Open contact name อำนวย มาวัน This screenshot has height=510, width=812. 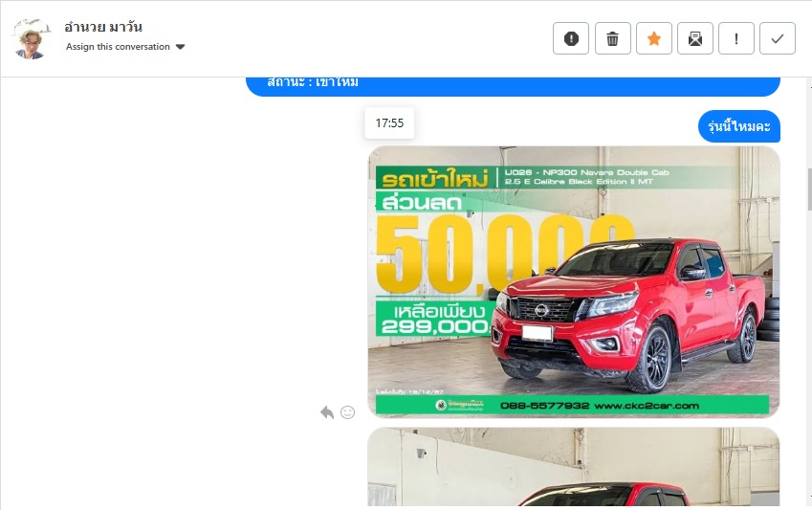coord(103,27)
